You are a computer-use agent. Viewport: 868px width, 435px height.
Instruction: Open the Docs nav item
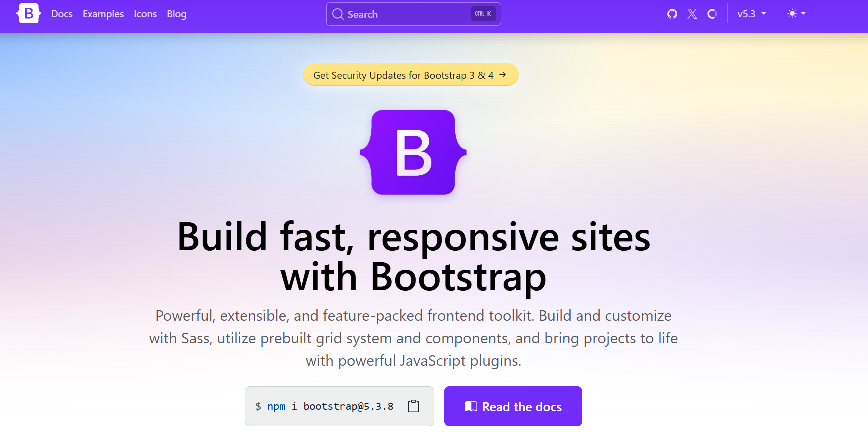(62, 14)
